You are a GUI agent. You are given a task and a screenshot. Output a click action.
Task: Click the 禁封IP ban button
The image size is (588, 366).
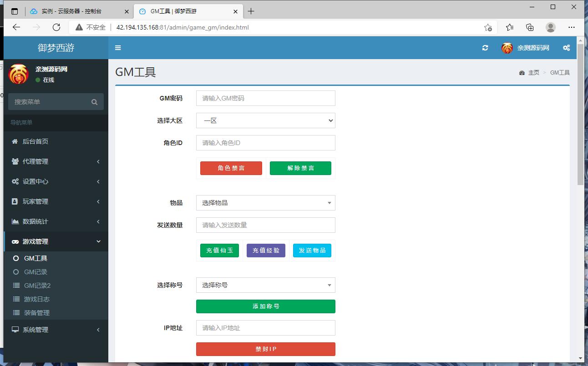pyautogui.click(x=265, y=349)
